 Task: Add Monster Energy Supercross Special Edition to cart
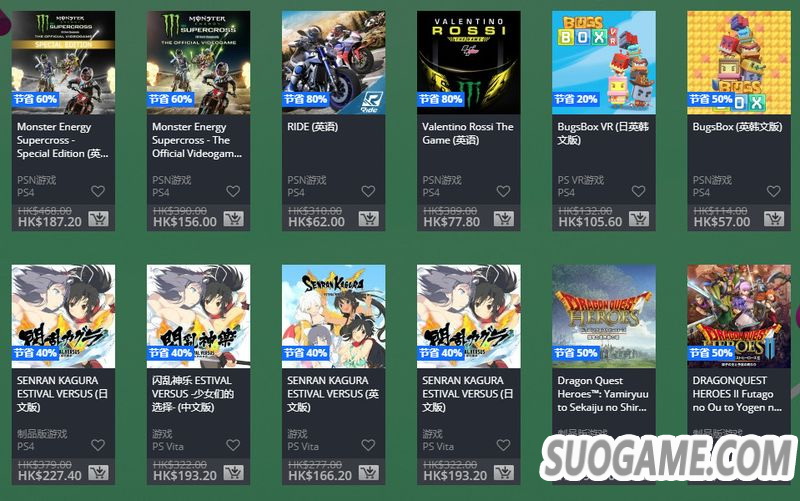pyautogui.click(x=98, y=219)
